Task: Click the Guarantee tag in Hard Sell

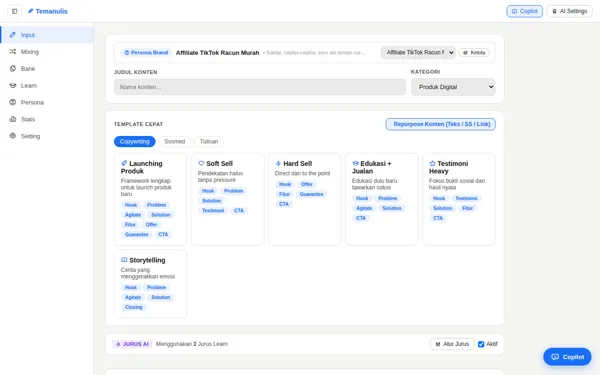Action: [311, 194]
